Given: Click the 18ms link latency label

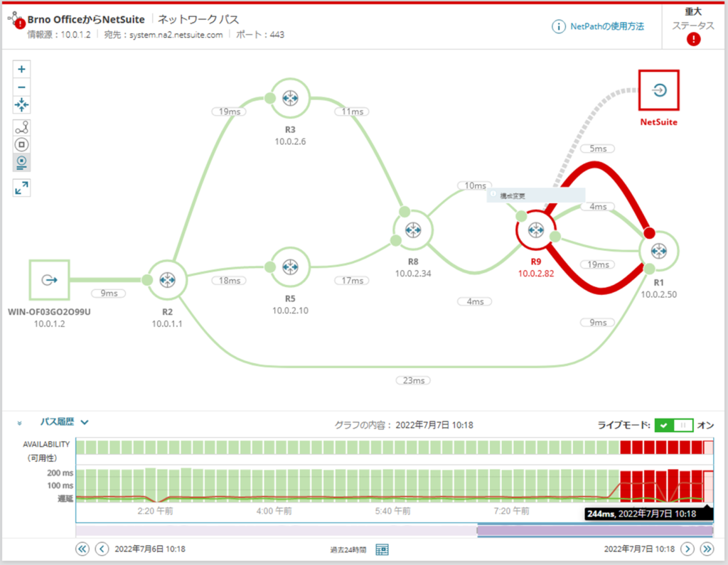Looking at the screenshot, I should click(230, 281).
